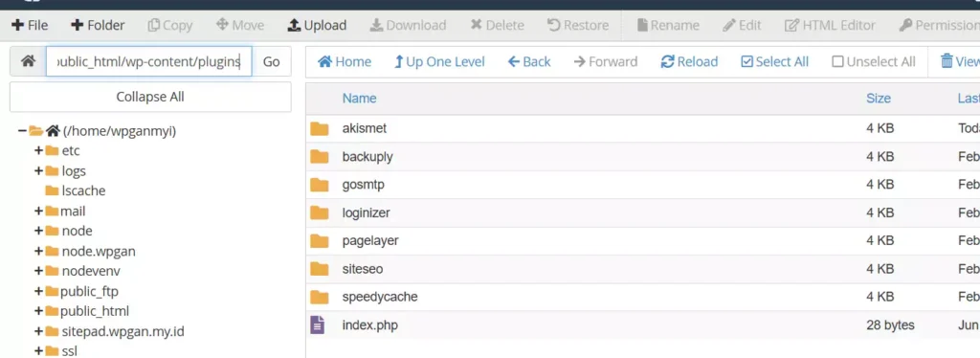Select lscache in the folder tree
Image resolution: width=980 pixels, height=358 pixels.
tap(84, 190)
